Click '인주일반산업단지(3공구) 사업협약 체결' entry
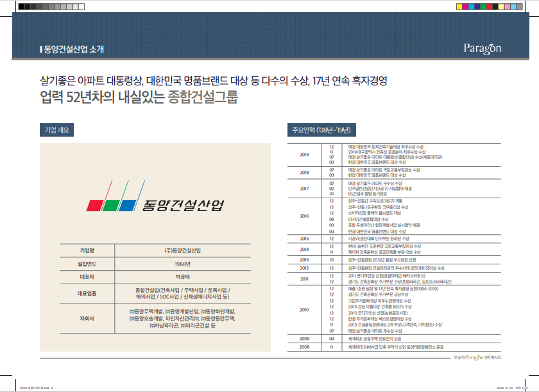This screenshot has width=539, height=392. (x=379, y=188)
